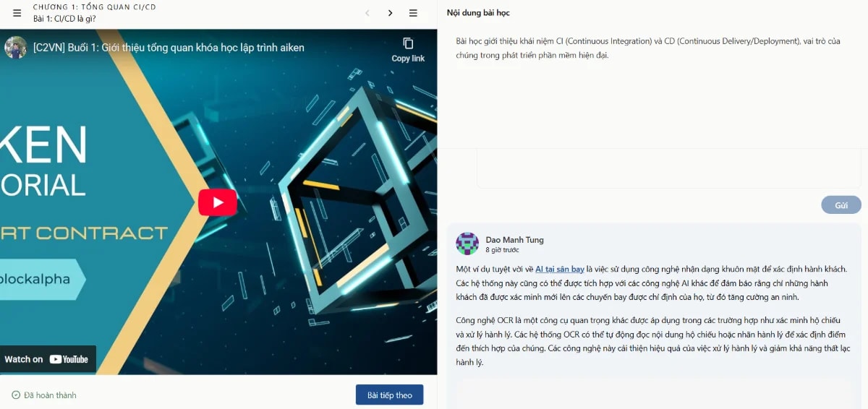This screenshot has width=868, height=409.
Task: Click the Bài tiếp theo button
Action: pos(389,395)
